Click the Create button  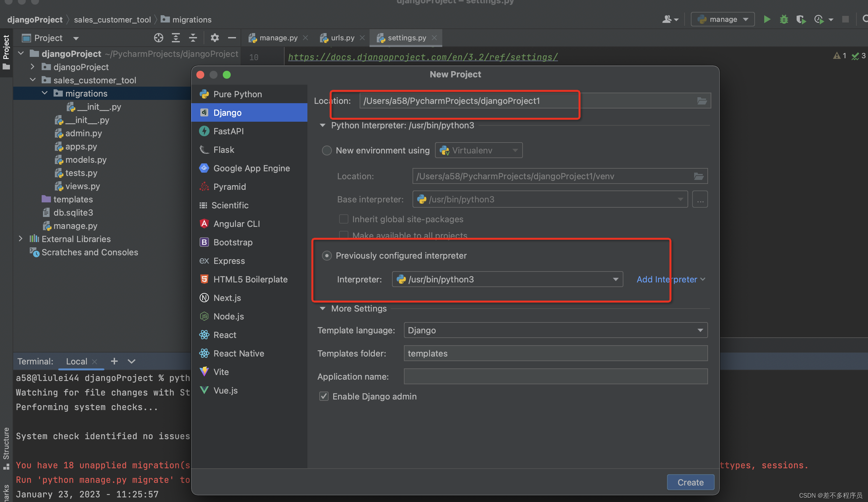click(690, 482)
